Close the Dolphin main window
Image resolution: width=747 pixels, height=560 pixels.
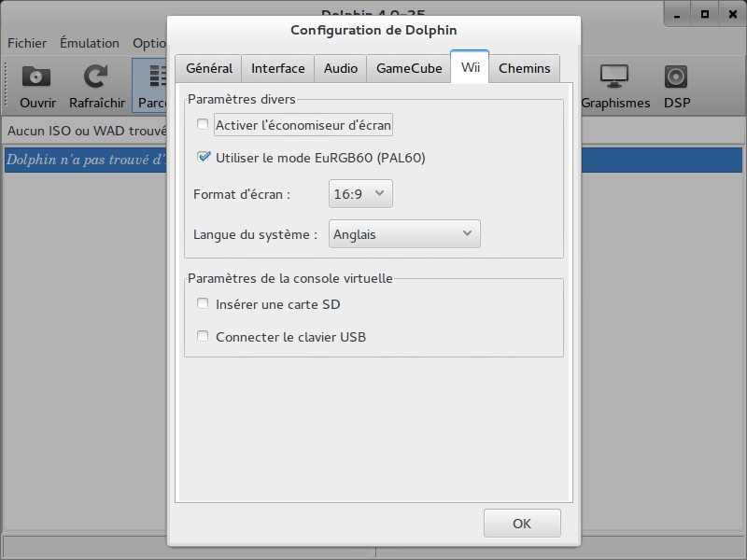(733, 14)
